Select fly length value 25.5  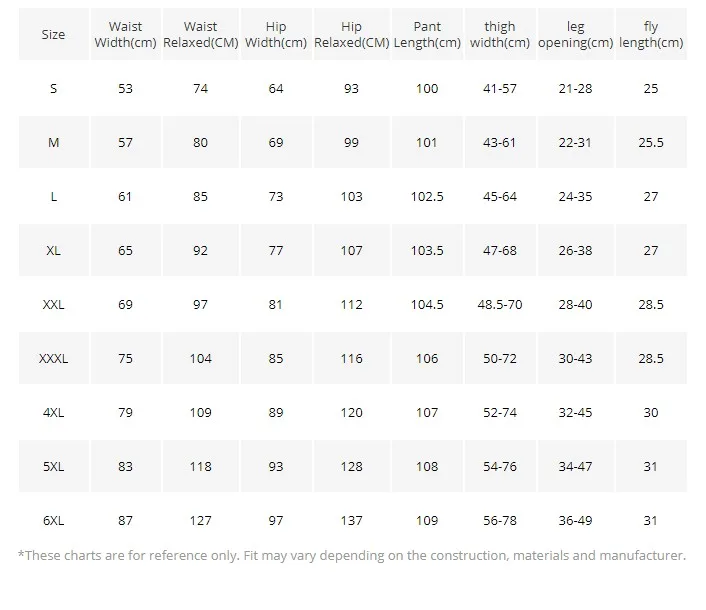651,142
